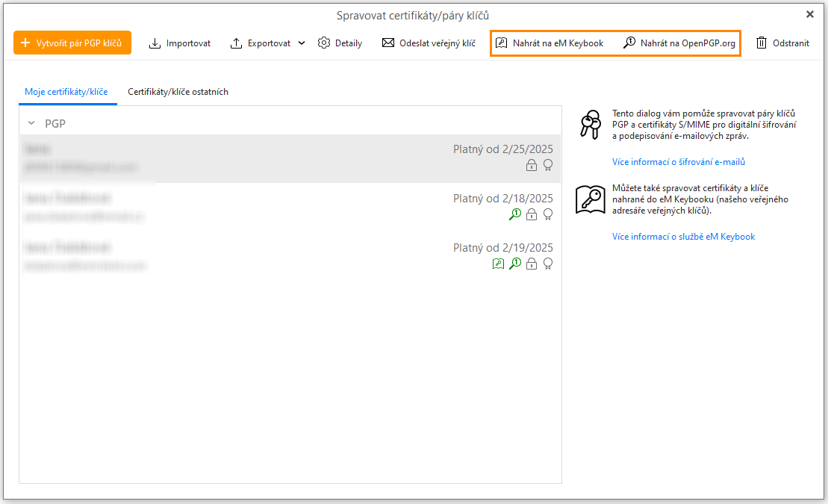This screenshot has width=828, height=504.
Task: Open the Certifikáty/klíče ostatních tab
Action: point(178,92)
